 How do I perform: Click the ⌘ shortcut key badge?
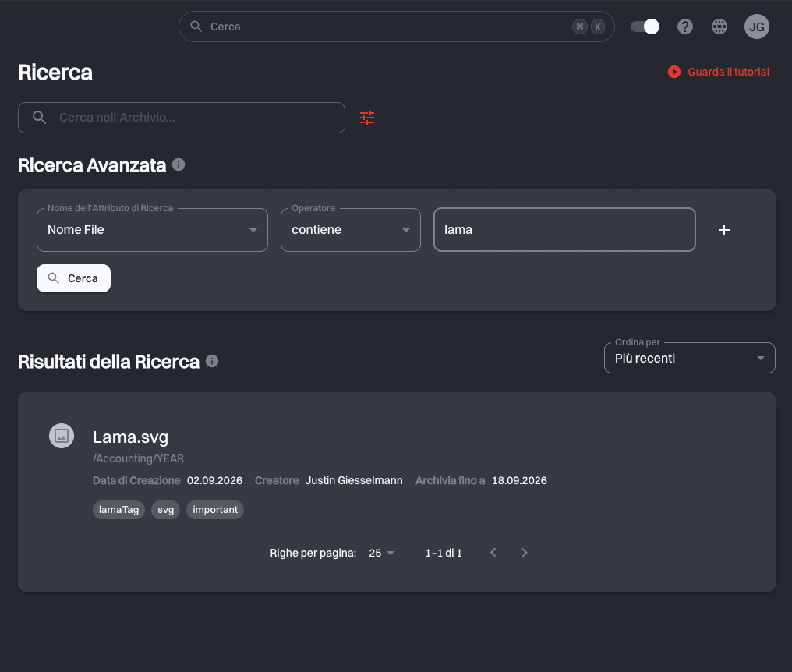(580, 27)
